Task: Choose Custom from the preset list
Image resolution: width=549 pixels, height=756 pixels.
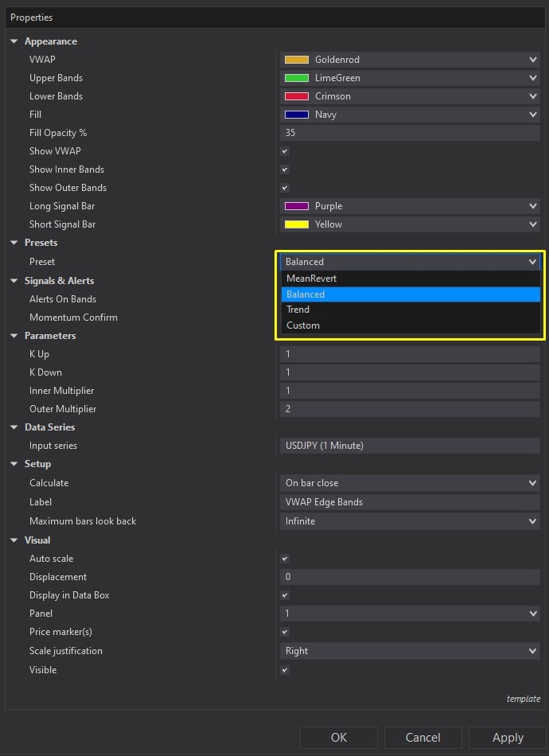Action: click(x=358, y=325)
